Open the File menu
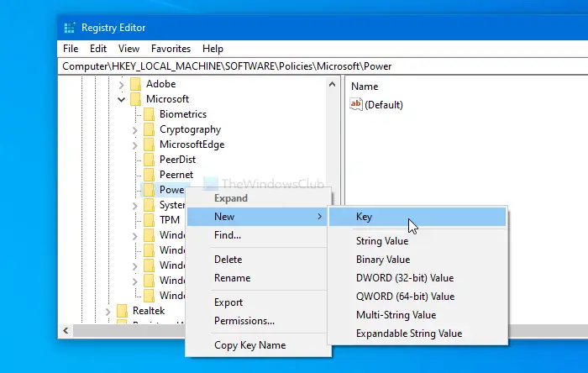Viewport: 588px width, 373px height. click(x=71, y=49)
